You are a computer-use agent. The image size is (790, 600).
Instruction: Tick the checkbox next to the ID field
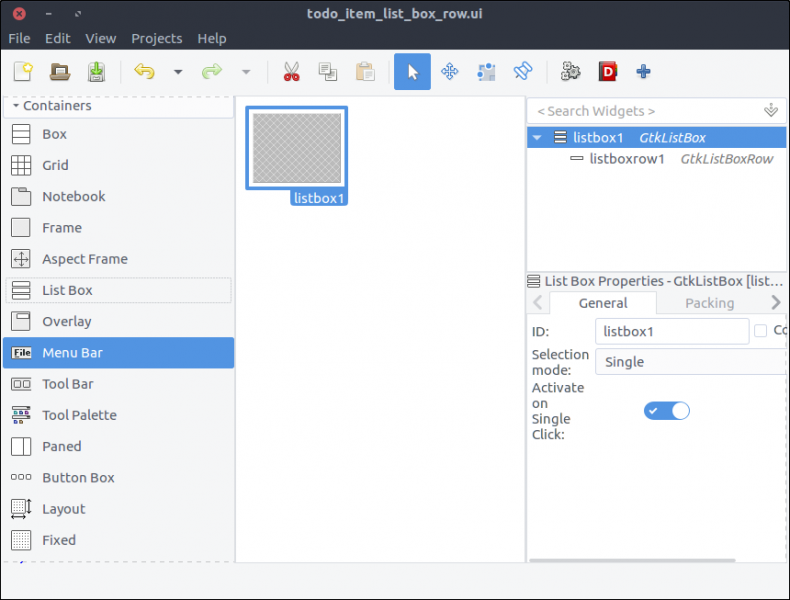[x=761, y=331]
